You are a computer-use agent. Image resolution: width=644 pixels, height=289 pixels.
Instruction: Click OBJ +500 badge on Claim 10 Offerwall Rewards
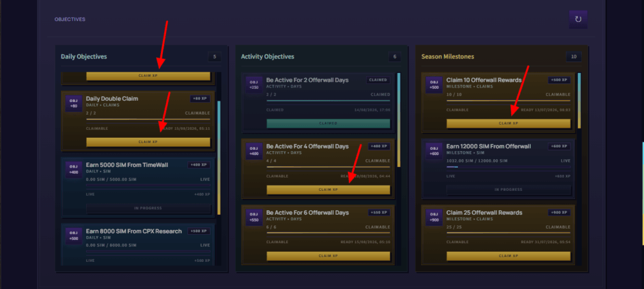(x=434, y=85)
